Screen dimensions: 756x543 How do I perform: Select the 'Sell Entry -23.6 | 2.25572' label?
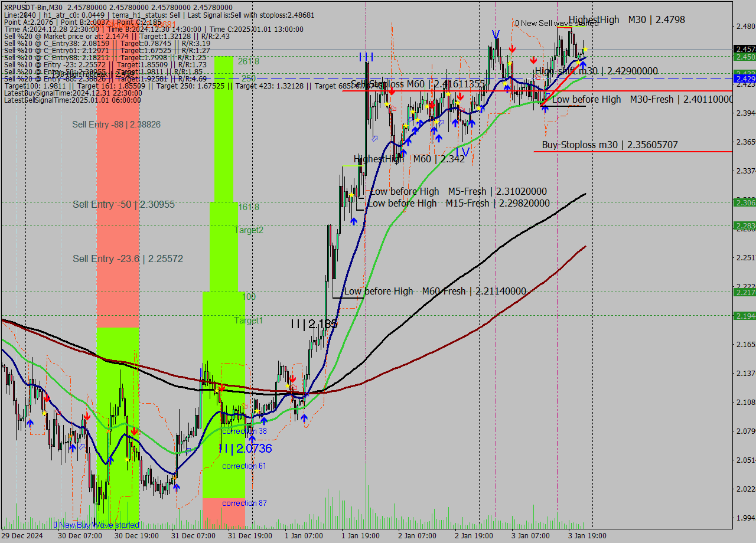[x=128, y=259]
